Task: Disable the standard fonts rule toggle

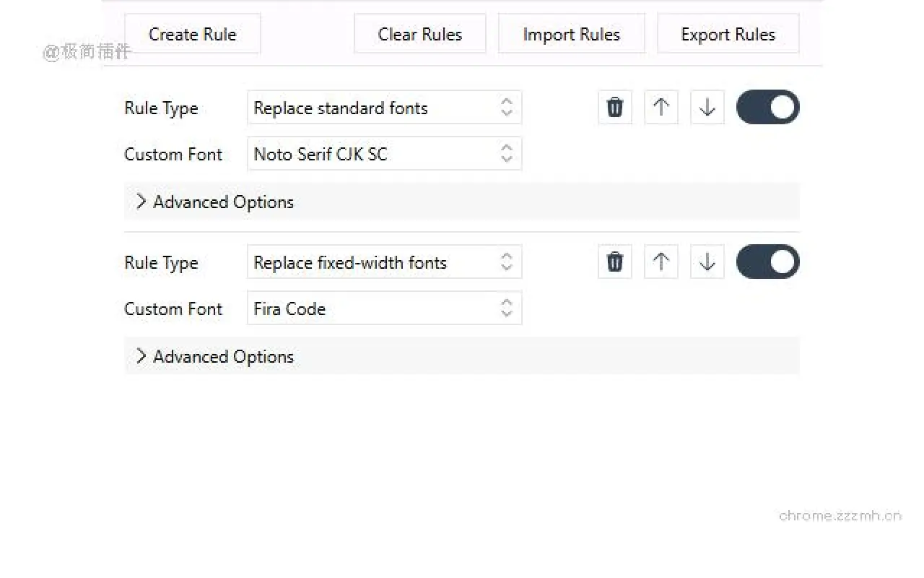Action: (x=767, y=108)
